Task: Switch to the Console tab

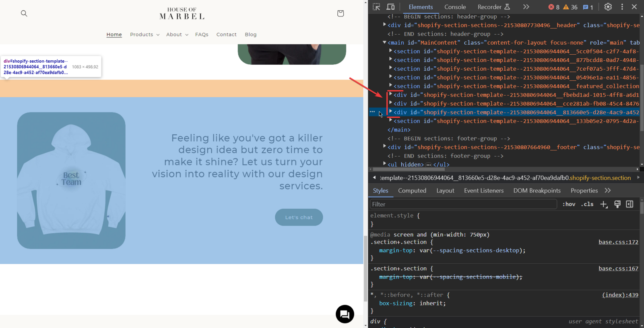Action: [455, 7]
